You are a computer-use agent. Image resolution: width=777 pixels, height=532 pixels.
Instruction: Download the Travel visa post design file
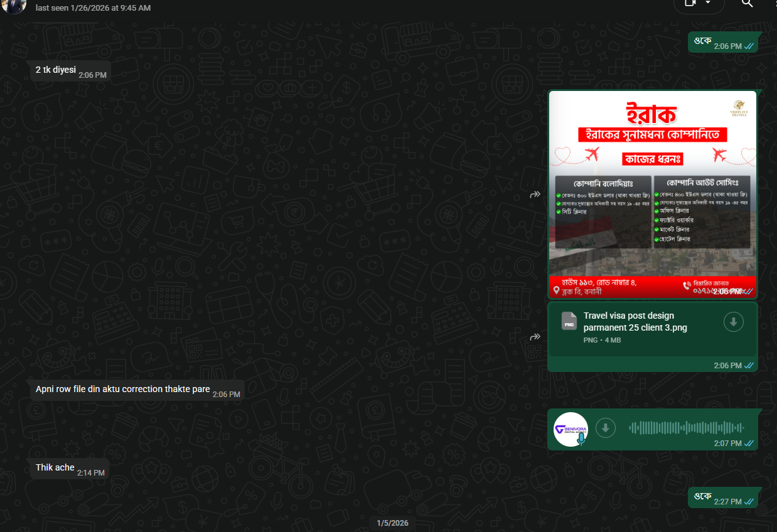733,322
